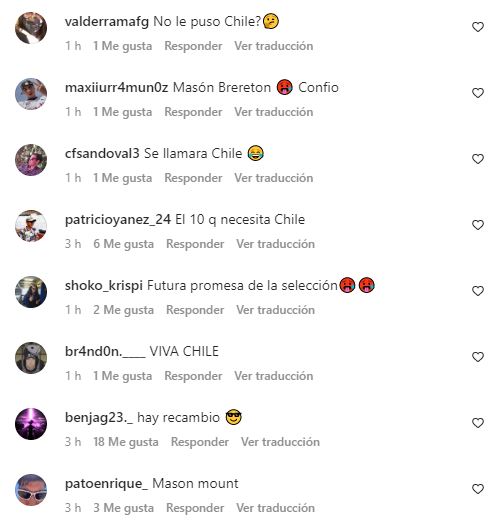
Task: Translate the shoko_krispi comment
Action: tap(276, 310)
